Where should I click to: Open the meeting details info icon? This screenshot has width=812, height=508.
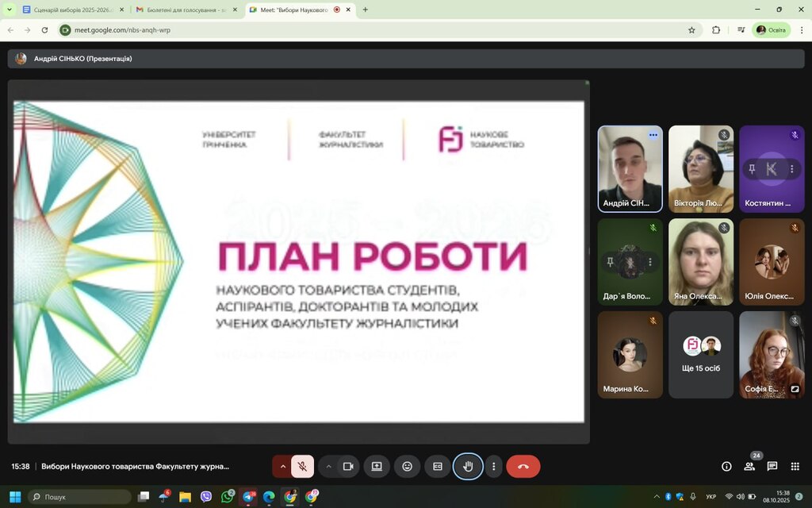point(726,467)
